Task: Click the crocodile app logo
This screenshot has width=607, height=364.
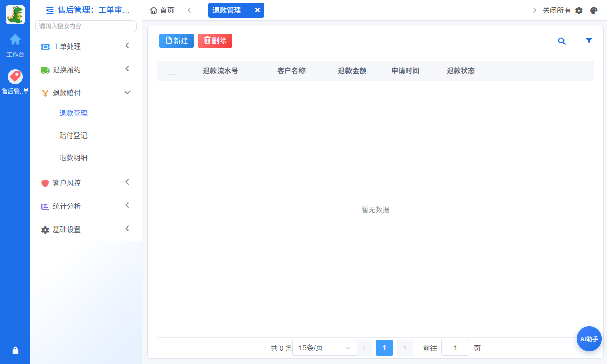Action: [15, 15]
